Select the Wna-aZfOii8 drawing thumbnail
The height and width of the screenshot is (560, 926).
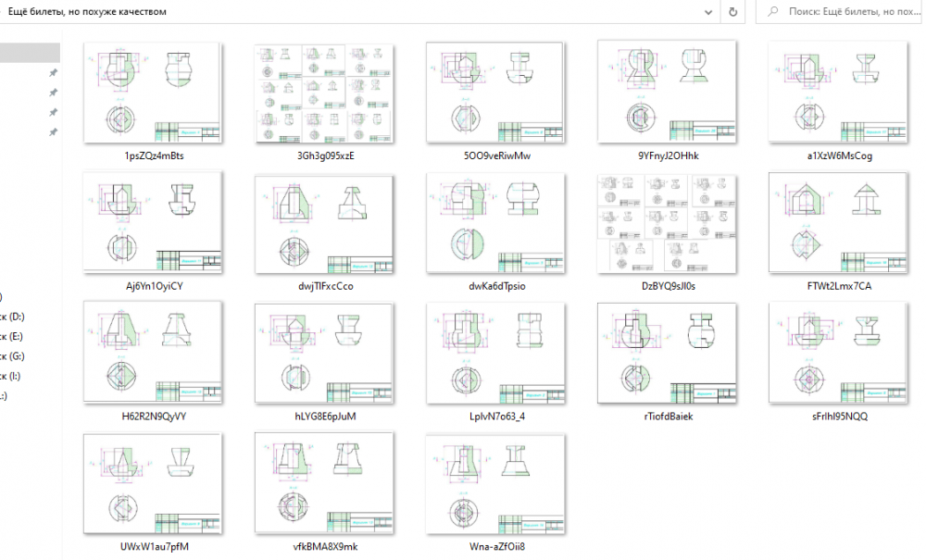pyautogui.click(x=495, y=484)
